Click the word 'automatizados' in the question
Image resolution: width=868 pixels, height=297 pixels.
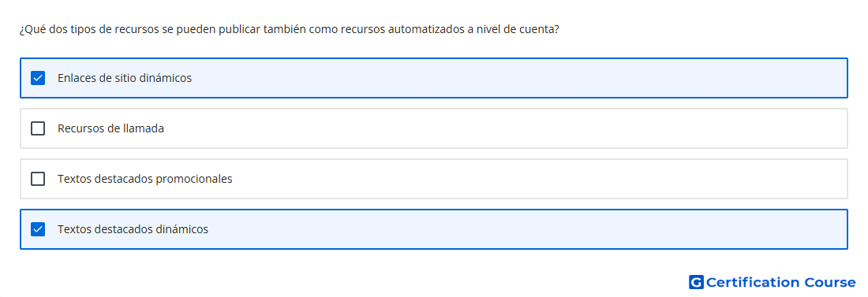(x=426, y=30)
